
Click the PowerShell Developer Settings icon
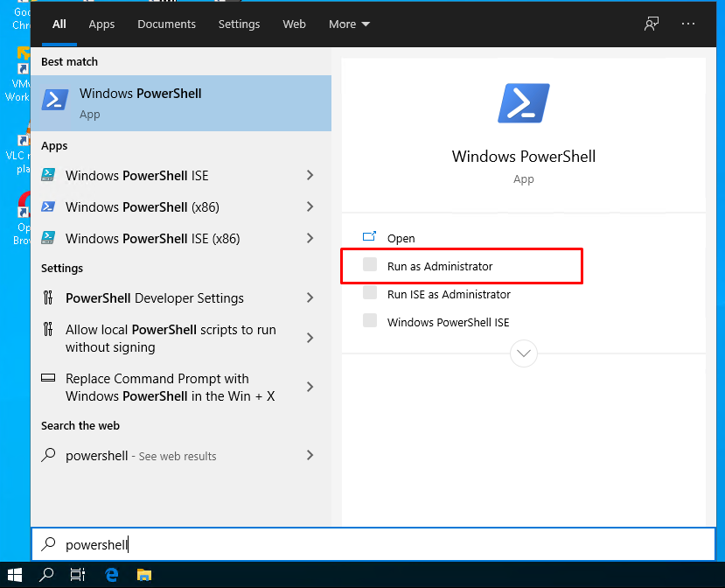[48, 297]
